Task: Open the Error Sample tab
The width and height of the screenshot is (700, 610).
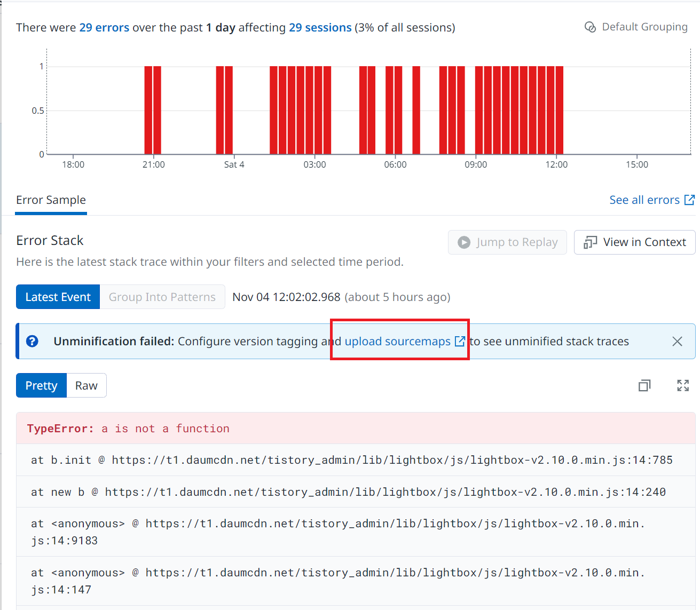Action: point(51,200)
